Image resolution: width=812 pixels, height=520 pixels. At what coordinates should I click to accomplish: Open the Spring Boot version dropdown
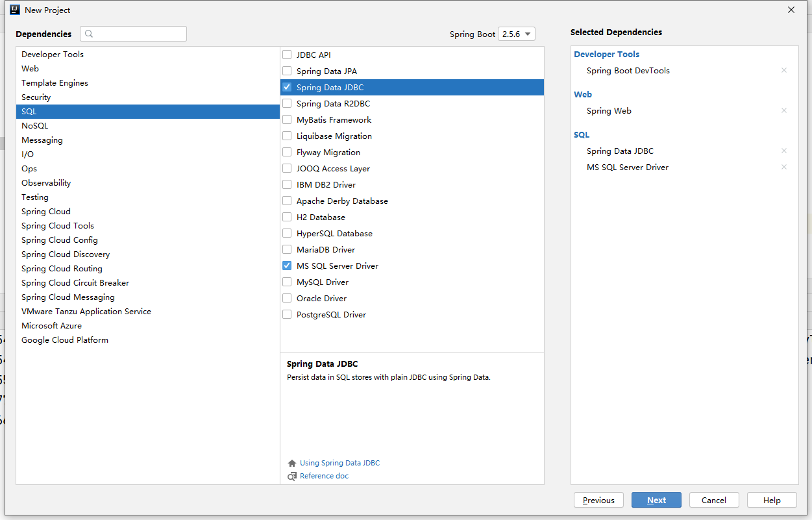[x=517, y=34]
